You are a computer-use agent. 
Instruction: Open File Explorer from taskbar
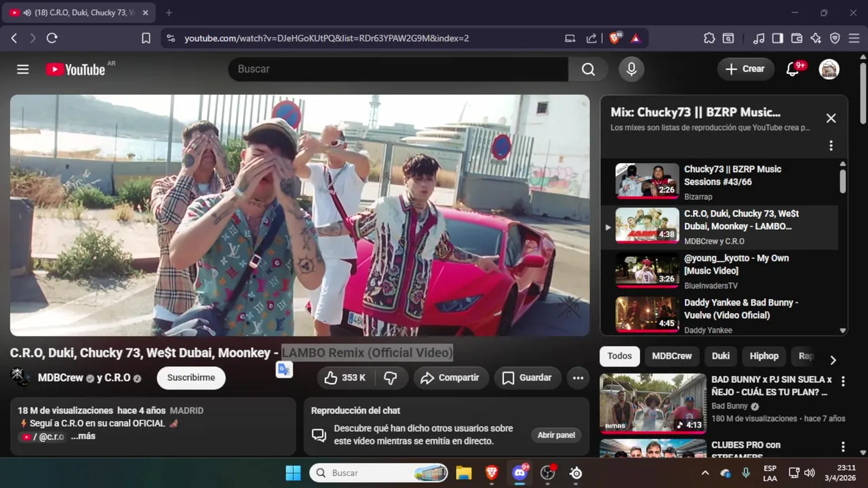(463, 473)
